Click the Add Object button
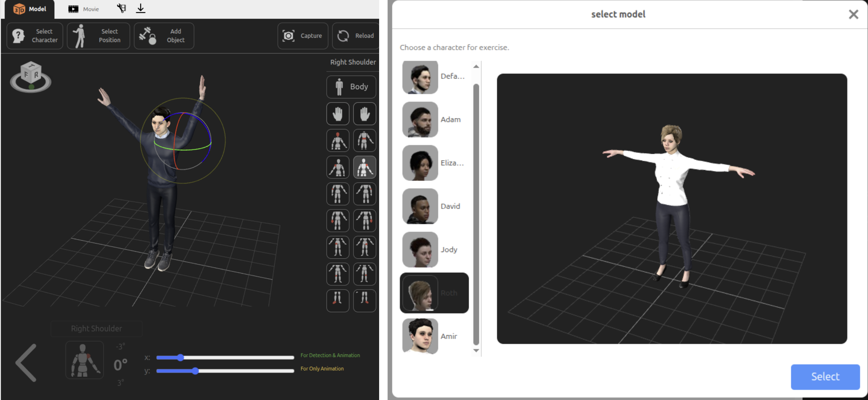Screen dimensions: 868x400 [164, 36]
